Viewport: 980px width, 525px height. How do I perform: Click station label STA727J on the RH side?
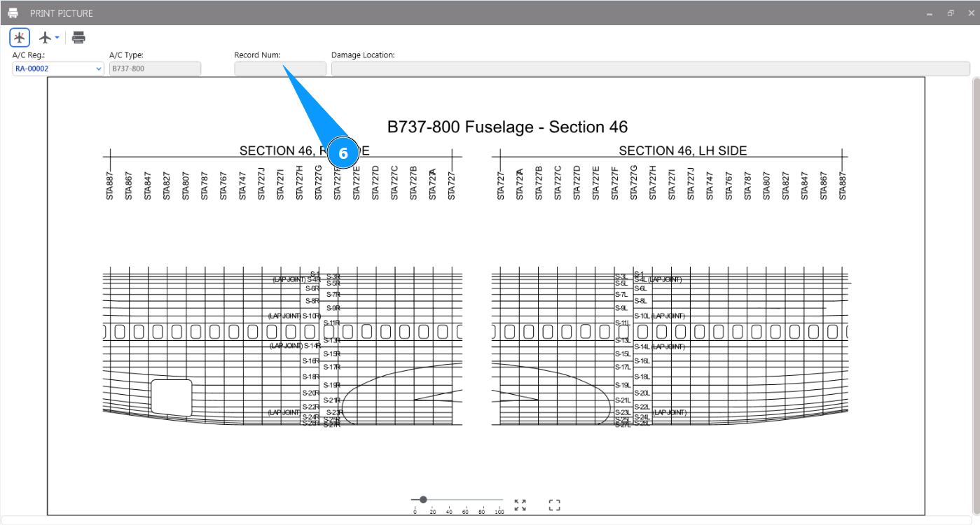(x=261, y=183)
